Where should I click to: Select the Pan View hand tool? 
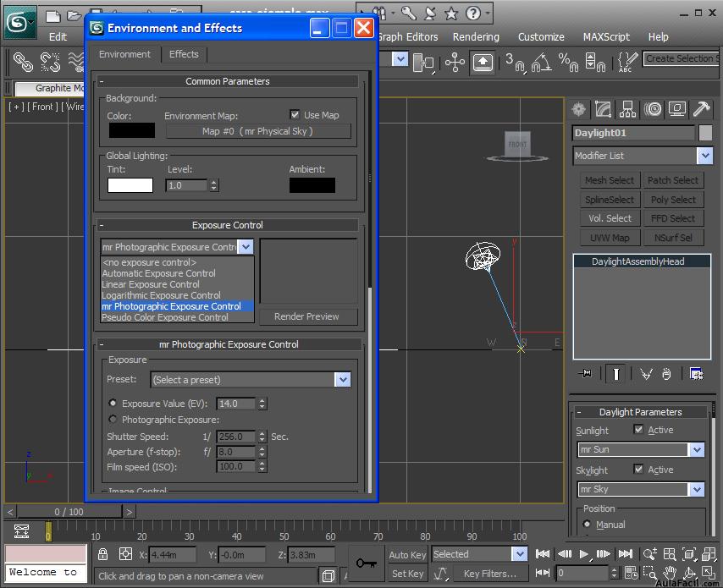click(x=669, y=573)
